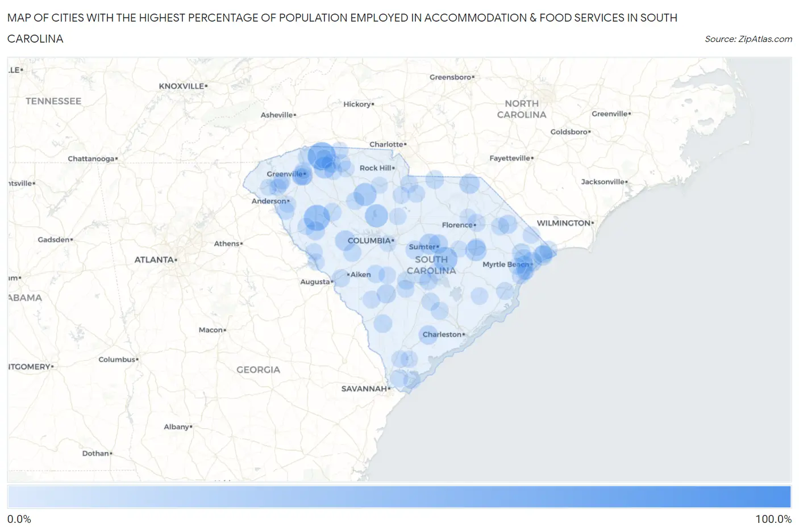
Task: Click the Asheville city label
Action: [278, 115]
